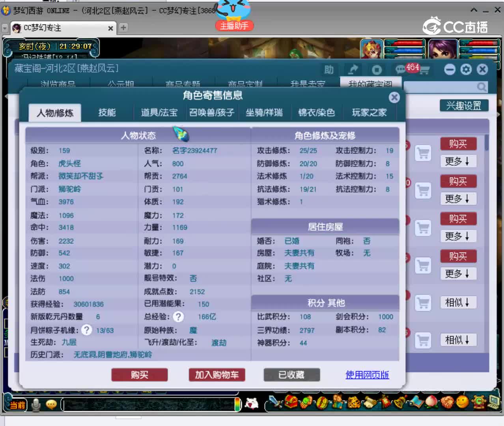Expand 更多 under the second 购买 button
Screen dimensions: 504x426
click(458, 199)
